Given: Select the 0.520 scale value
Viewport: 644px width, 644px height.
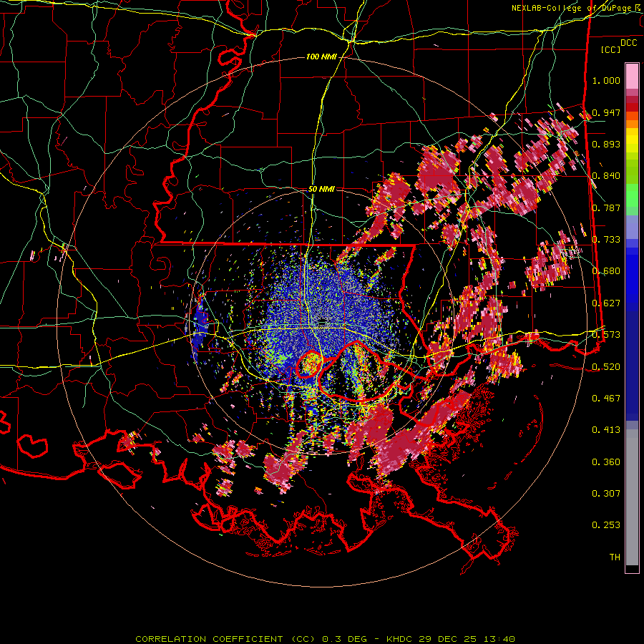Looking at the screenshot, I should pos(606,366).
